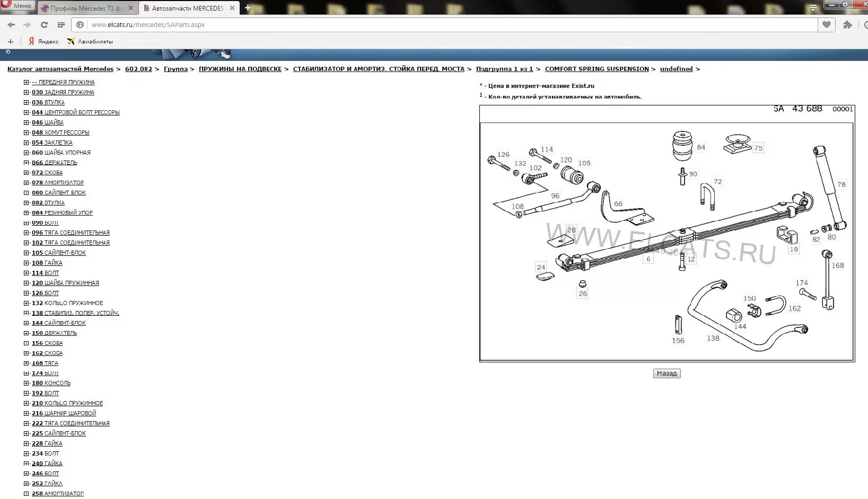Open 150 ДЕРЖАТЕЛЬ part entry
868x499 pixels.
coord(54,333)
